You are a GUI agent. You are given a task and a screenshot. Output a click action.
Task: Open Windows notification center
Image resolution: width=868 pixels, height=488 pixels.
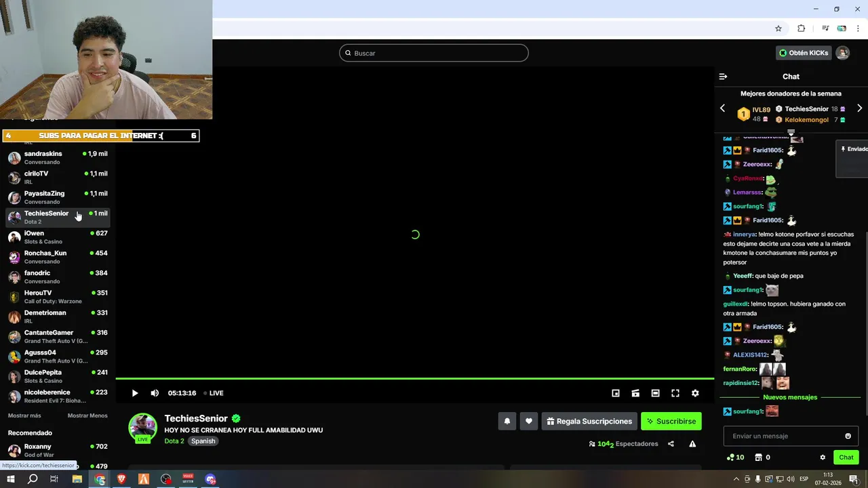(x=854, y=479)
